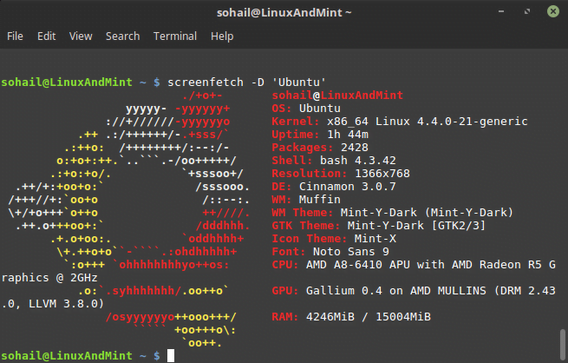This screenshot has width=568, height=363.
Task: Click the OS: Ubuntu line
Action: 306,108
